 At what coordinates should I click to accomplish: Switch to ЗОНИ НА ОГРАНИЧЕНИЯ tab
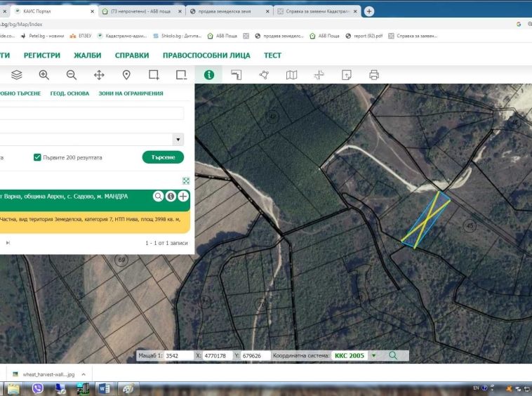point(131,93)
